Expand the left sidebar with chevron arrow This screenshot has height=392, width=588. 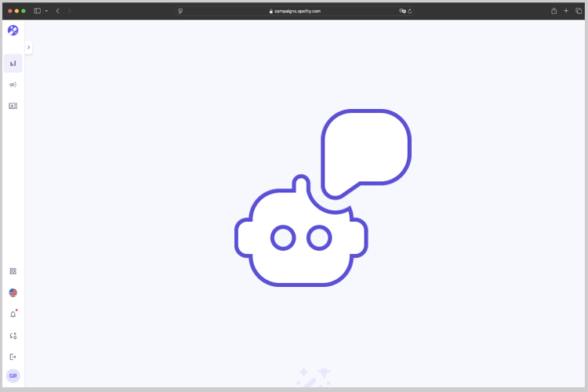pos(28,48)
